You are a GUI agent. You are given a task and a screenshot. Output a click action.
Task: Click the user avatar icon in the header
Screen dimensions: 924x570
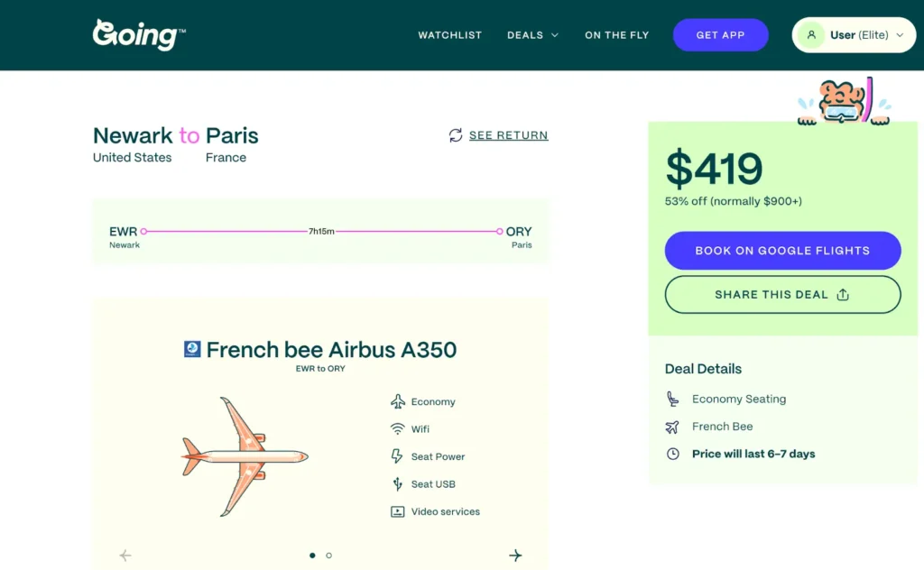(811, 34)
